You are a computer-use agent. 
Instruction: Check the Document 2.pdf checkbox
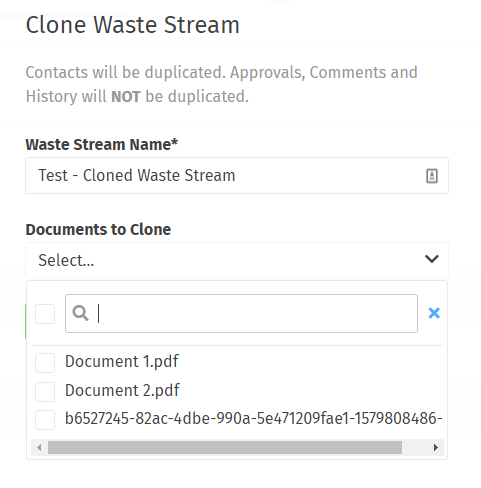tap(45, 391)
